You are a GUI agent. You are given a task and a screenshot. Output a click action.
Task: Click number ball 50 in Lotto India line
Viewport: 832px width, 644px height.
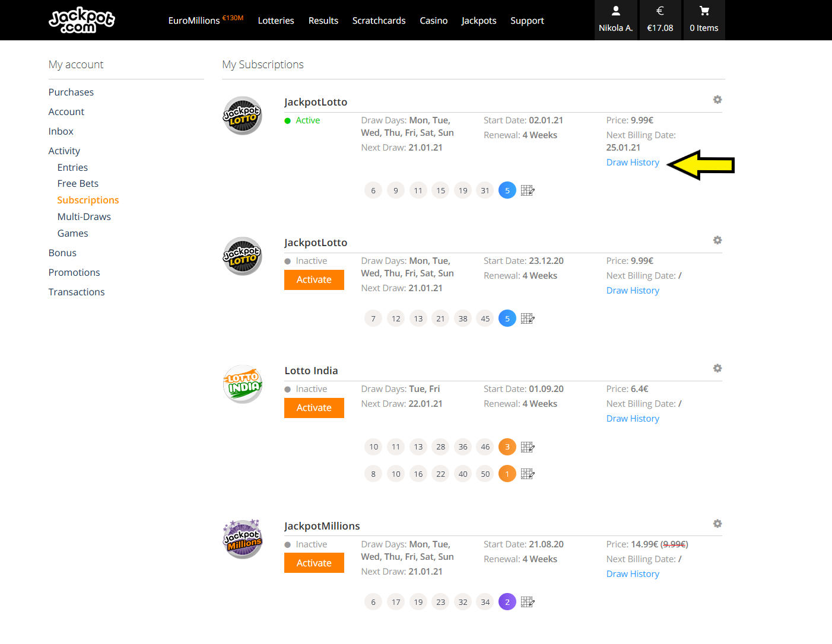tap(485, 474)
